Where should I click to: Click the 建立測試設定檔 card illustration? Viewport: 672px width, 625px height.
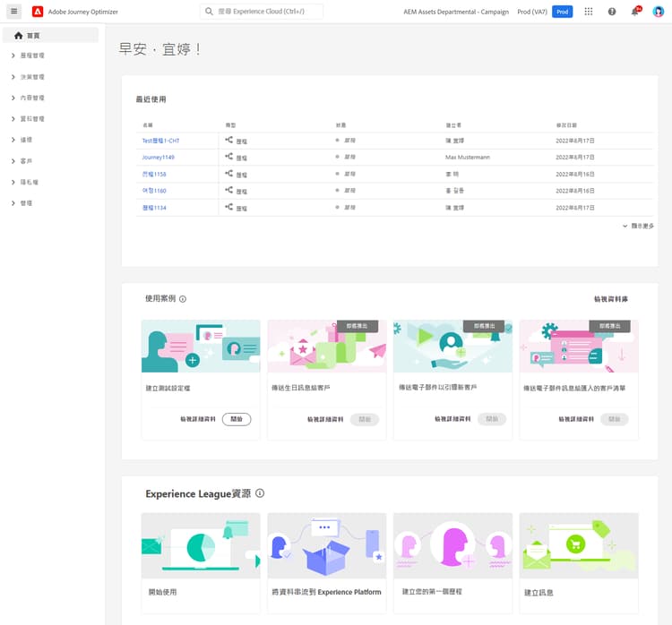[201, 347]
